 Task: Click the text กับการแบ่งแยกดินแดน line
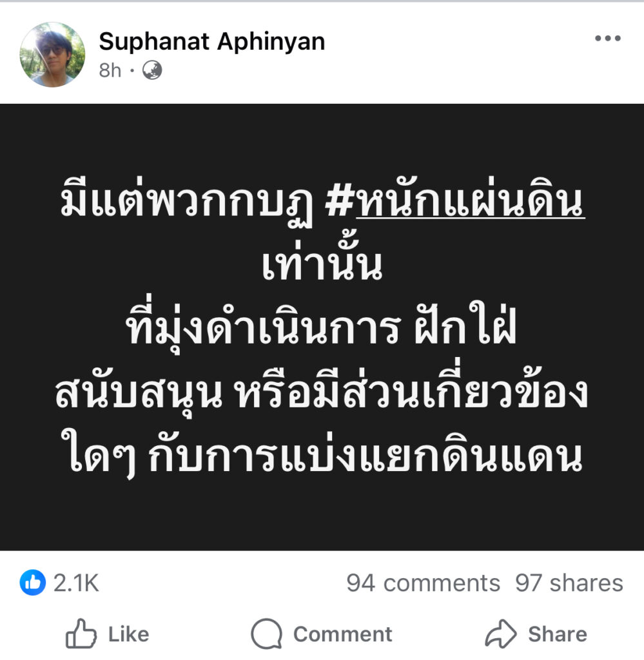[x=366, y=456]
